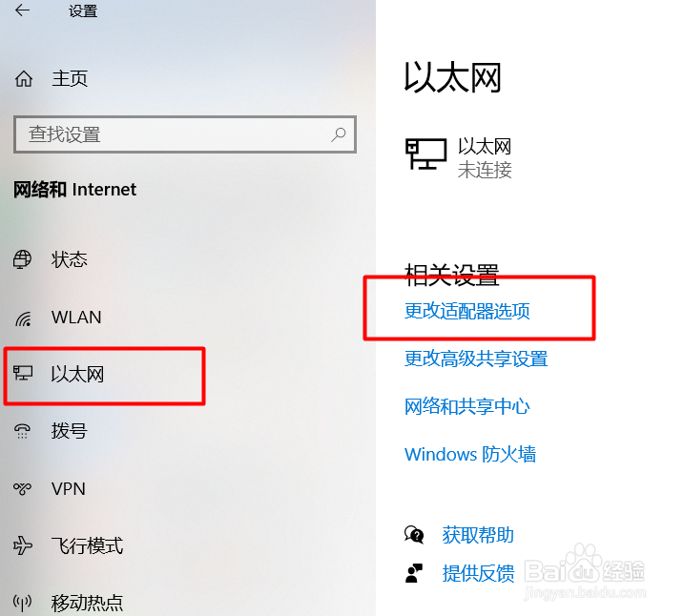
Task: Open 网络和共享中心 link
Action: pyautogui.click(x=467, y=406)
